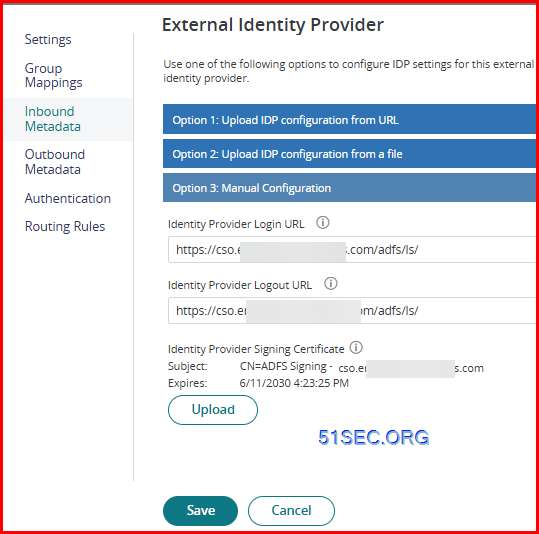Save the identity provider settings
Viewport: 539px width, 534px height.
tap(200, 510)
